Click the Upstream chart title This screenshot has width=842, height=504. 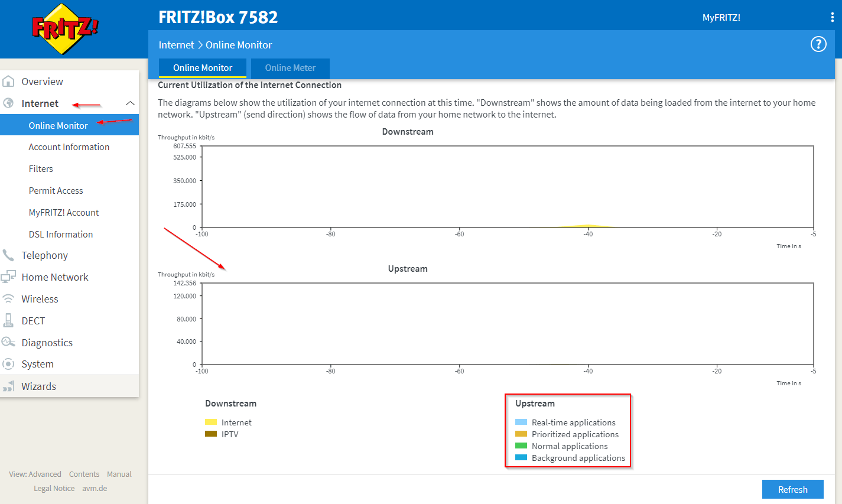coord(408,268)
